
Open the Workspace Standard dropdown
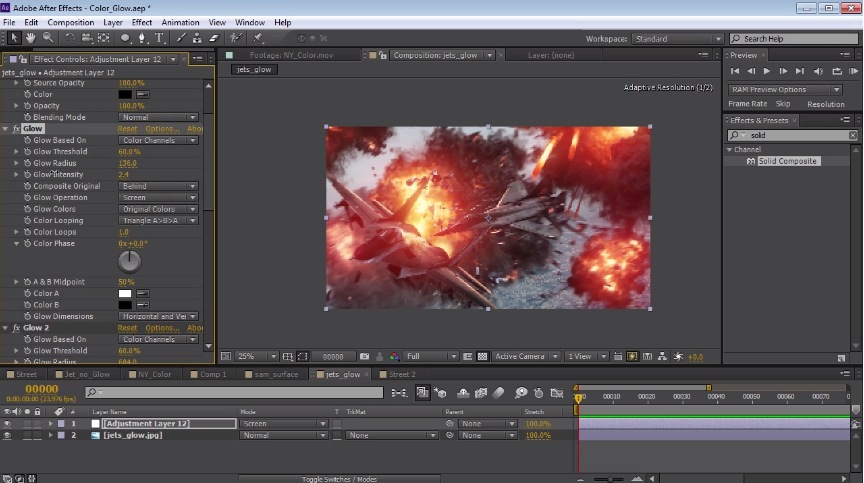[672, 39]
